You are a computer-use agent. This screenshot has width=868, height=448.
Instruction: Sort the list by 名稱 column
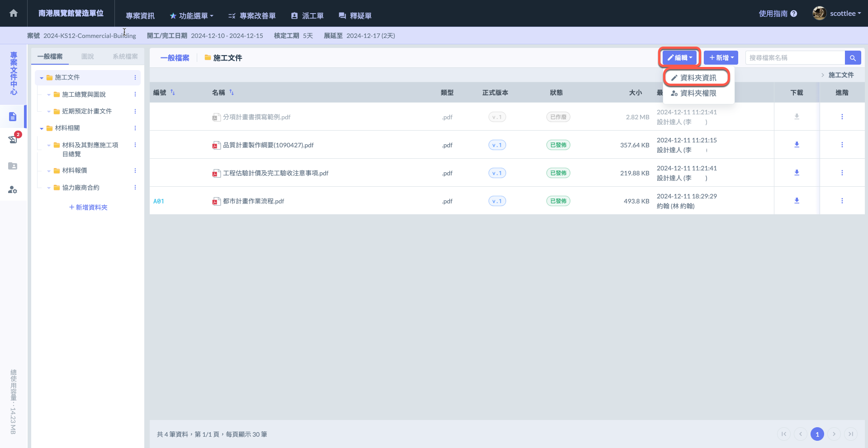click(232, 93)
